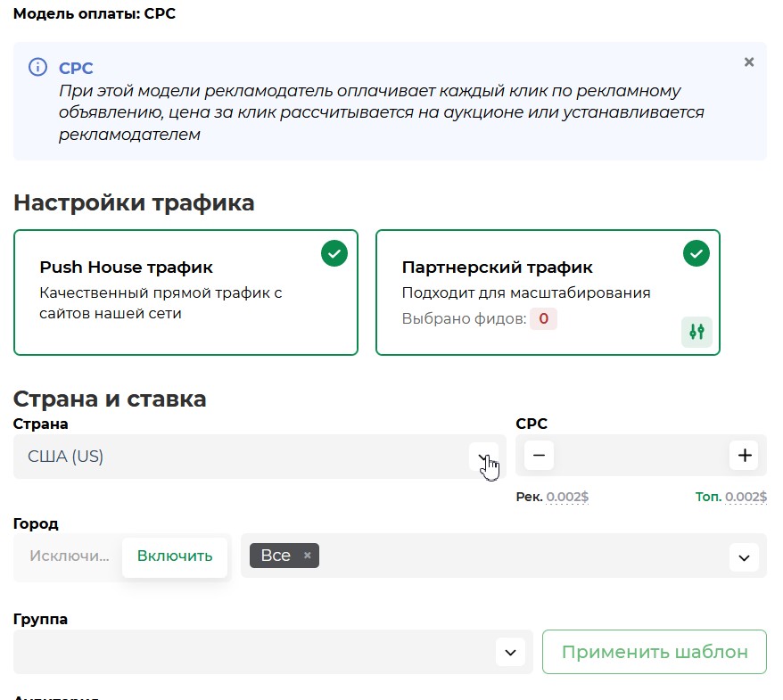Screen dimensions: 783x700
Task: Expand the country dropdown arrow
Action: tap(482, 457)
